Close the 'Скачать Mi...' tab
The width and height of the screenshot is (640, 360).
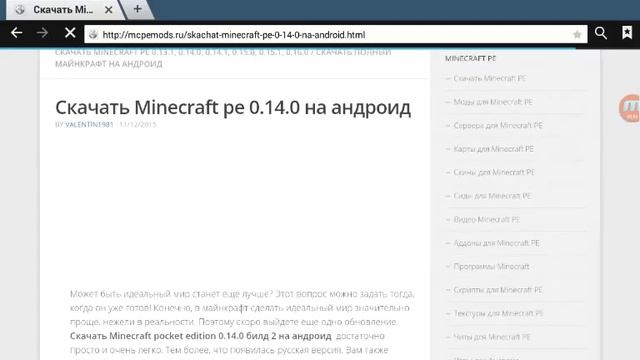109,10
